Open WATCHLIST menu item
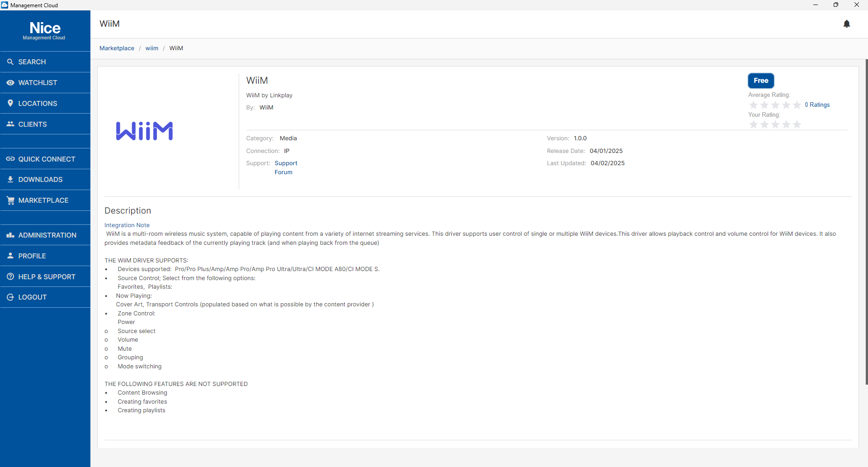The height and width of the screenshot is (467, 868). (x=45, y=82)
